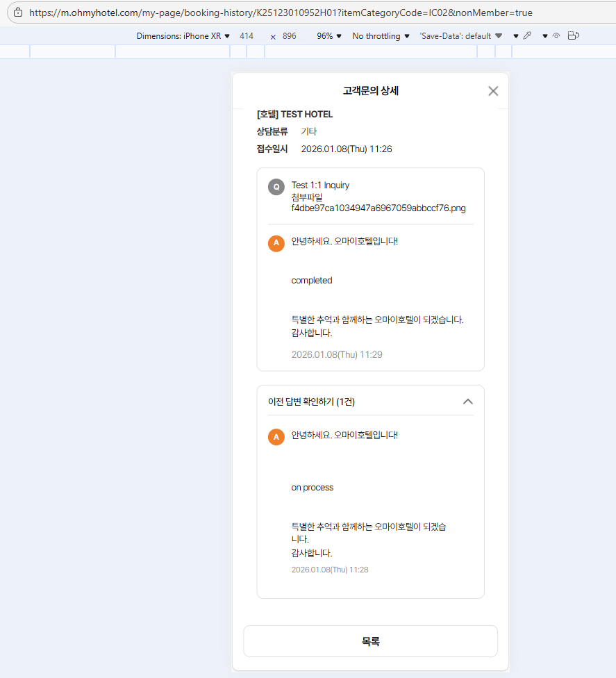Click the orange A icon beside completed answer
This screenshot has width=616, height=678.
click(x=276, y=243)
